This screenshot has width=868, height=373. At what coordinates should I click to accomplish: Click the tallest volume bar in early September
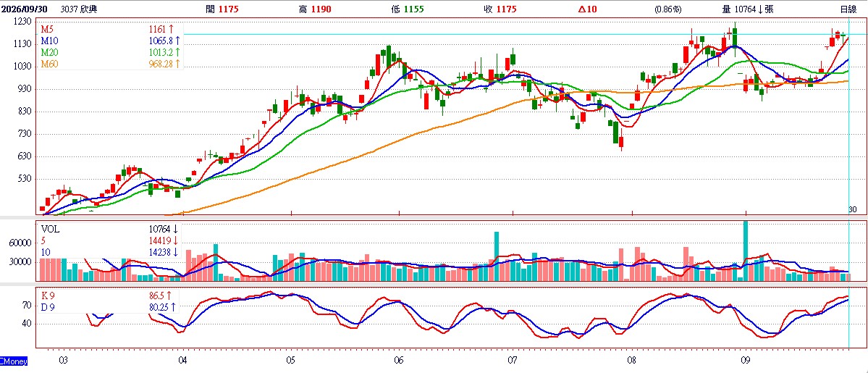pos(746,251)
